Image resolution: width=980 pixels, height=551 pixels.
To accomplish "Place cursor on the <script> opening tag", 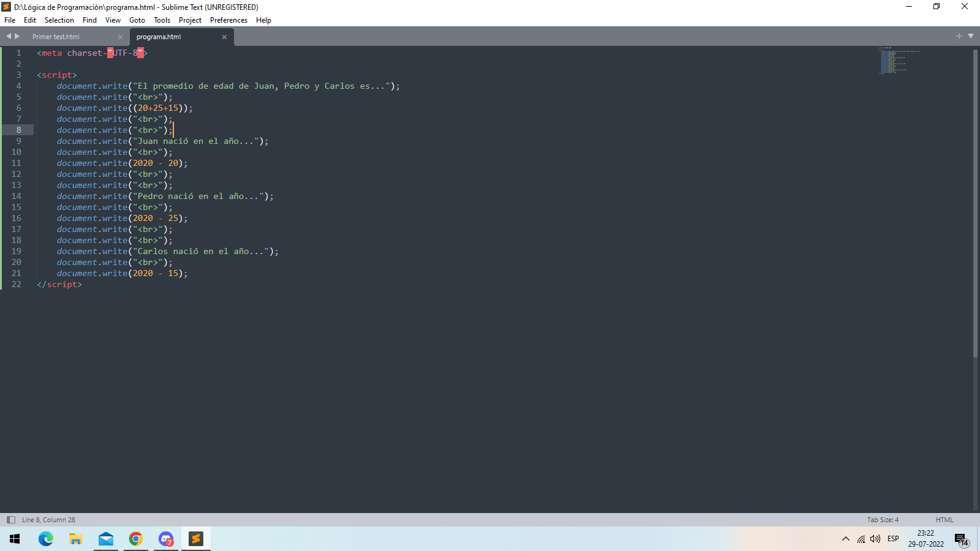I will coord(57,75).
